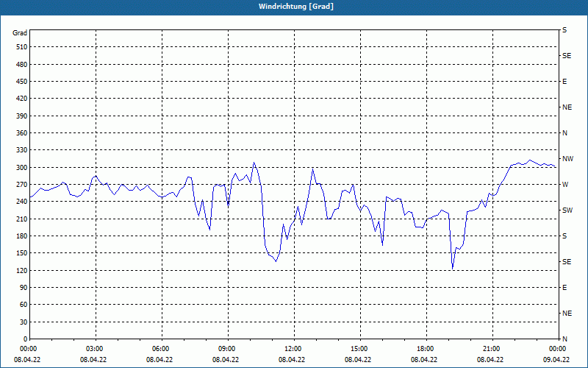Viewport: 588px width, 368px height.
Task: Click the NE compass label level with 45
Action: click(567, 314)
